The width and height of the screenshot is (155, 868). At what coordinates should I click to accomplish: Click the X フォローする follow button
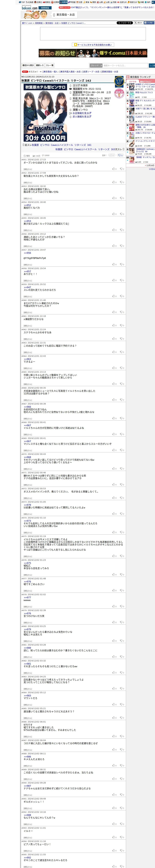125,23
